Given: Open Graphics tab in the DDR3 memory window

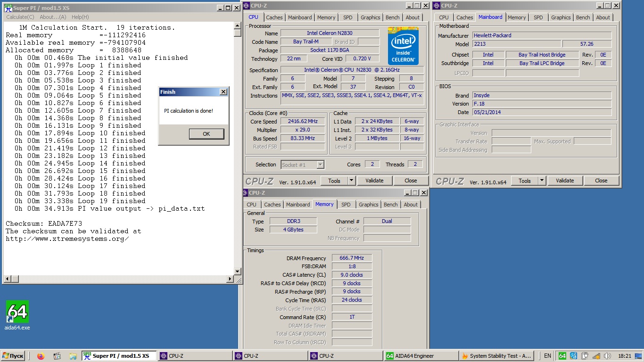Looking at the screenshot, I should (368, 205).
